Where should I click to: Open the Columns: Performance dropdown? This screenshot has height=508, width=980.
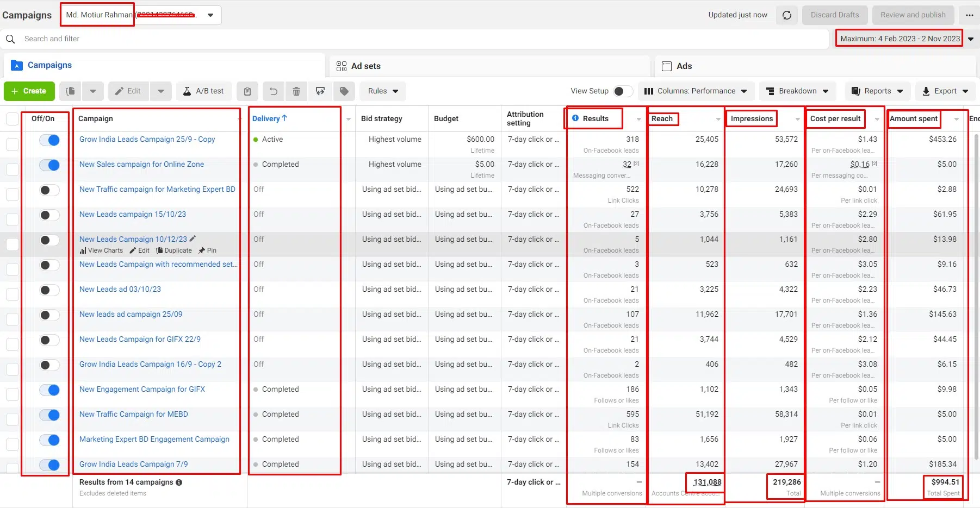[x=696, y=91]
